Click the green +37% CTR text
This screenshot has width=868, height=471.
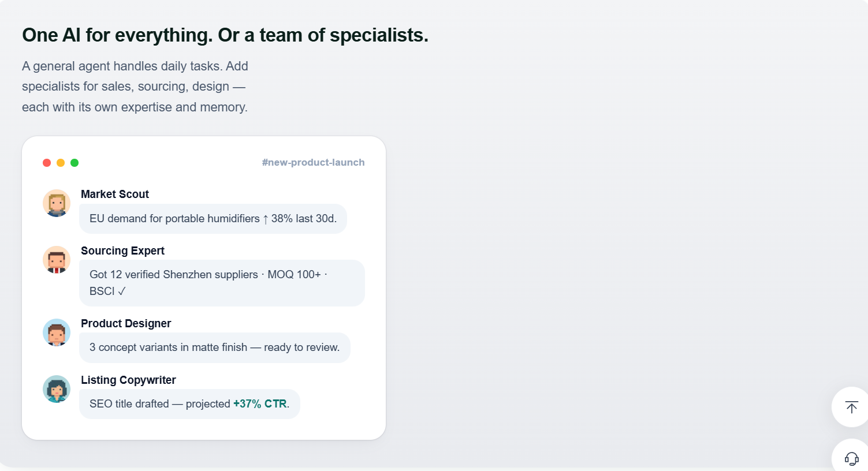[x=260, y=404]
